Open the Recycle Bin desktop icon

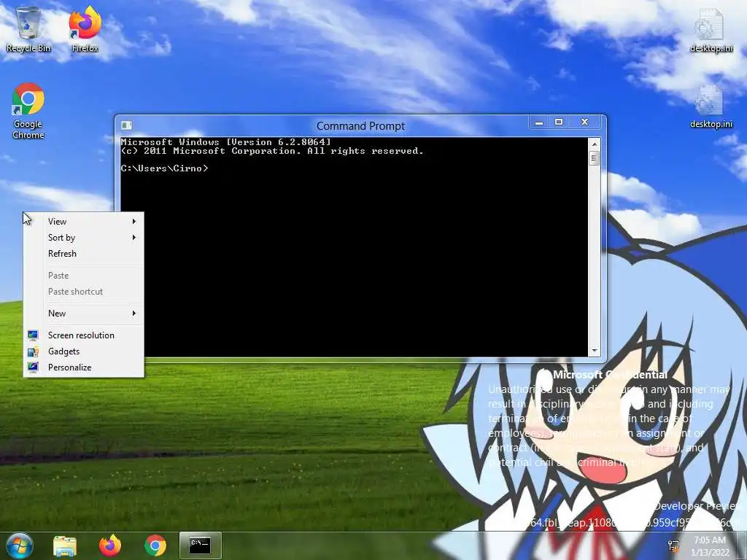28,29
